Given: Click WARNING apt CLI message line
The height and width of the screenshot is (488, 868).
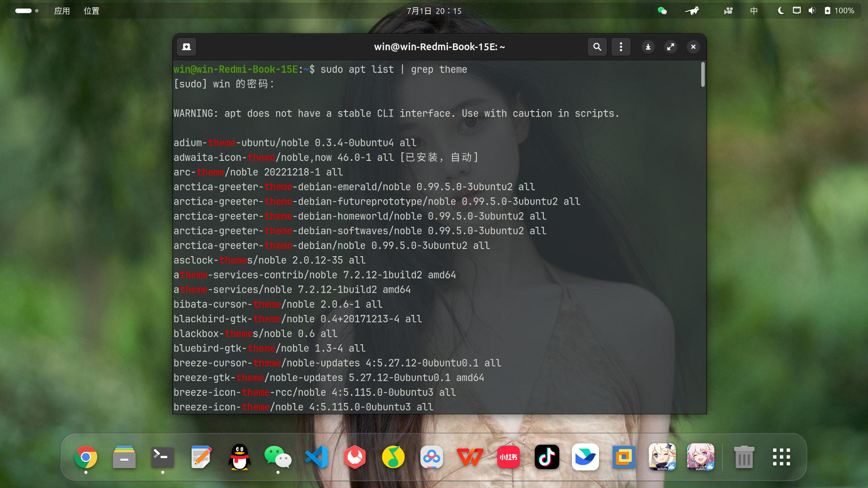Looking at the screenshot, I should (396, 113).
